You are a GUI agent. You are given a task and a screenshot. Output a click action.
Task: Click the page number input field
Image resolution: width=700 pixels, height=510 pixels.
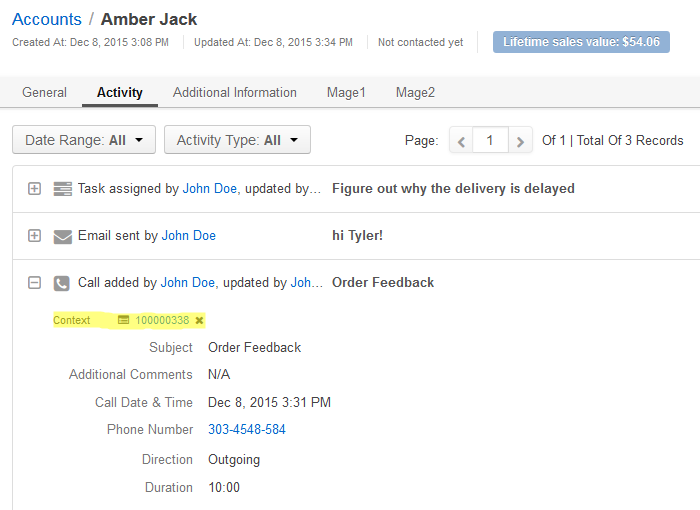pyautogui.click(x=490, y=141)
